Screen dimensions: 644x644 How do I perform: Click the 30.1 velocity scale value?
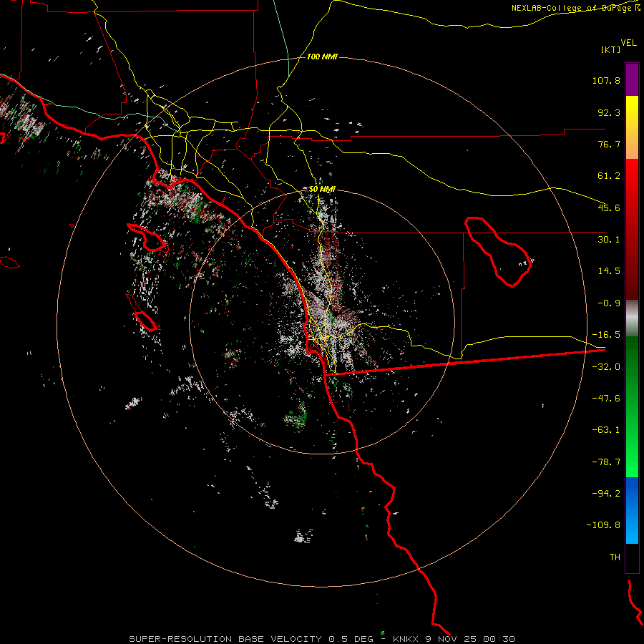609,240
